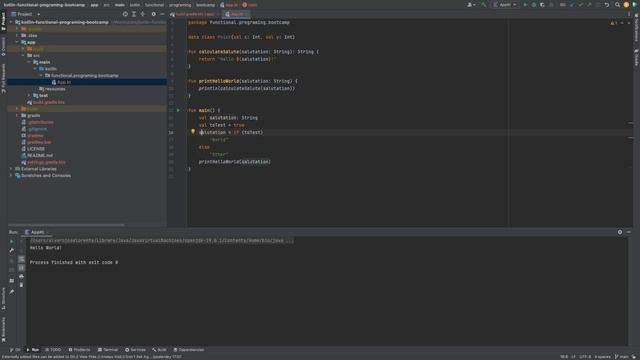Expand External Libraries node
The width and height of the screenshot is (640, 360).
[11, 169]
